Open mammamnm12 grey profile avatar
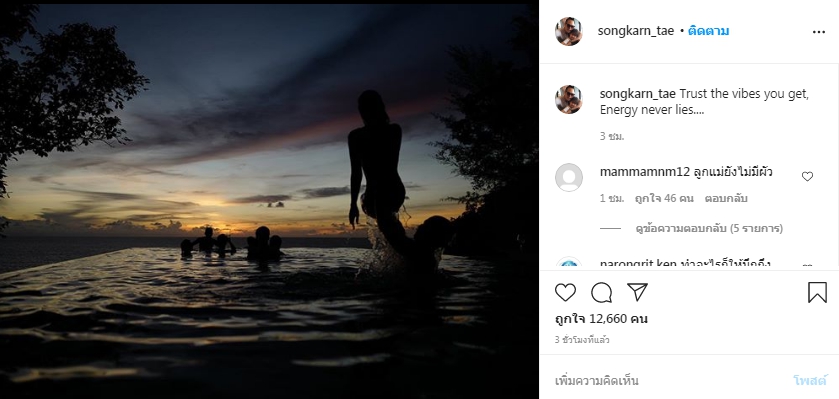Viewport: 839px width, 399px height. point(568,178)
